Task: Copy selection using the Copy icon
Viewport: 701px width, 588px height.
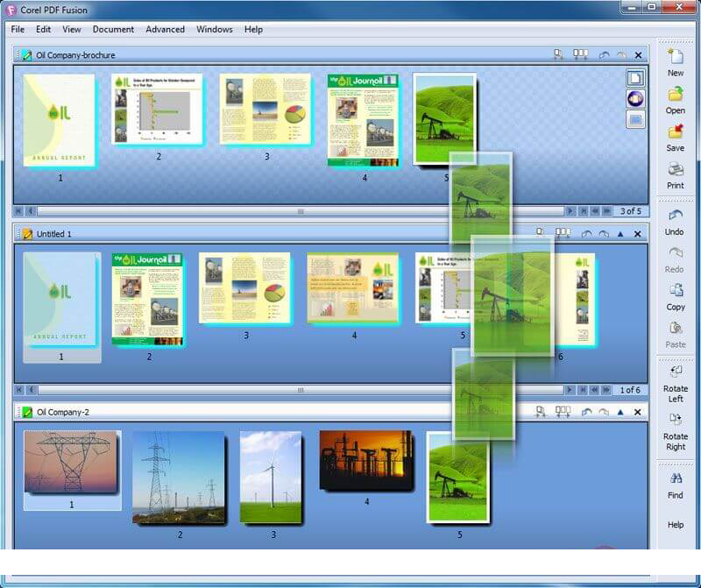Action: pos(675,292)
